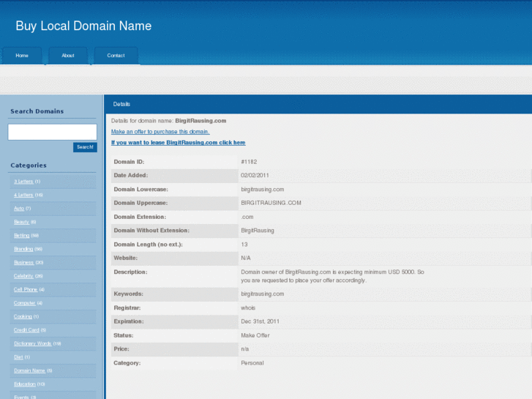This screenshot has height=399, width=532.
Task: Click the Search Domains text field
Action: pyautogui.click(x=52, y=132)
